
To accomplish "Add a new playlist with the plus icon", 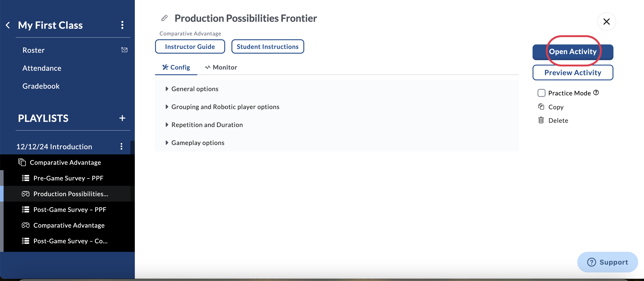I will (122, 118).
